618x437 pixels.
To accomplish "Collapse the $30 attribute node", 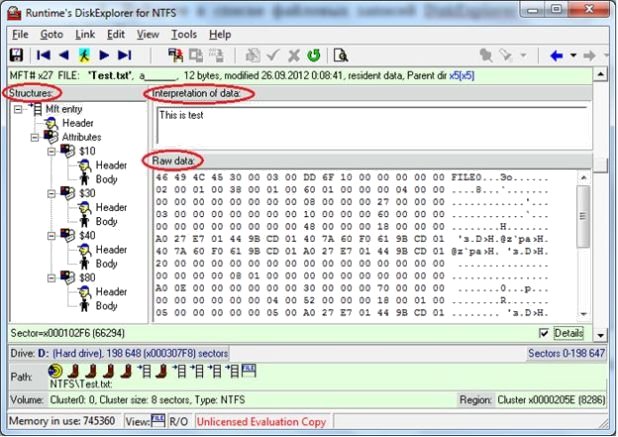I will pyautogui.click(x=51, y=193).
